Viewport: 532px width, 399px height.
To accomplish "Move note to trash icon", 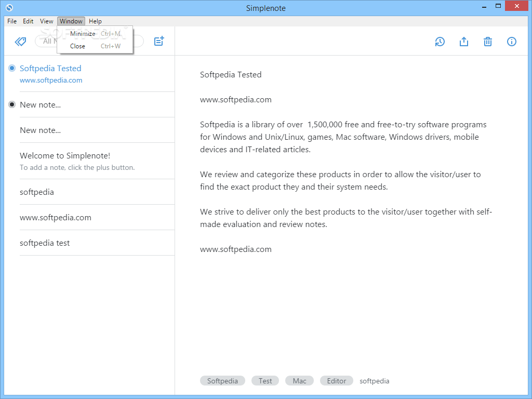I will point(487,42).
